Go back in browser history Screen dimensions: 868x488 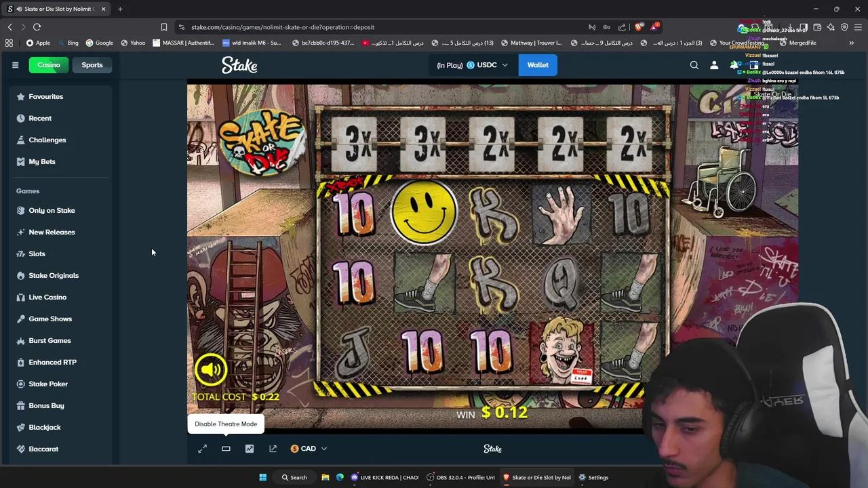[x=9, y=27]
